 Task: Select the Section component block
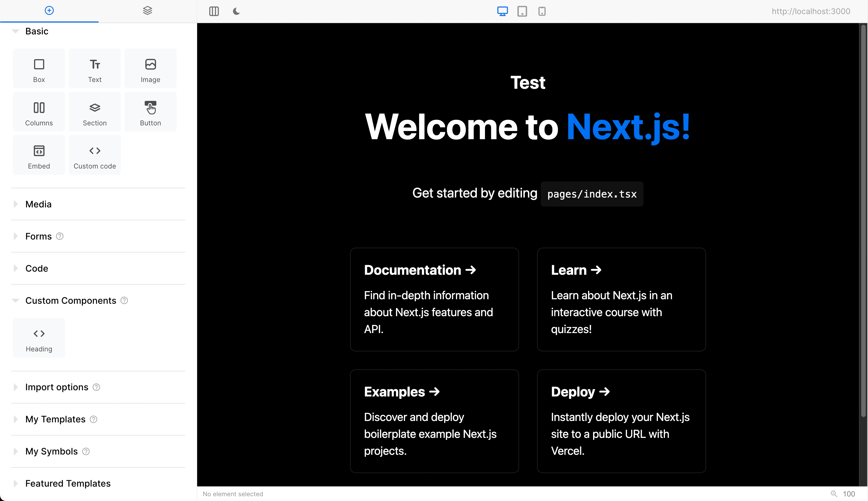(x=95, y=112)
